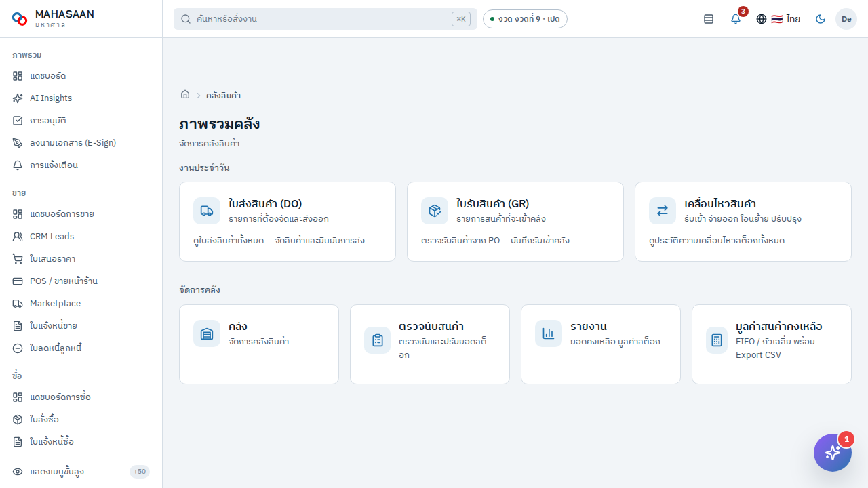Screen dimensions: 868x488
Task: Click the search magnifier icon
Action: click(x=186, y=19)
